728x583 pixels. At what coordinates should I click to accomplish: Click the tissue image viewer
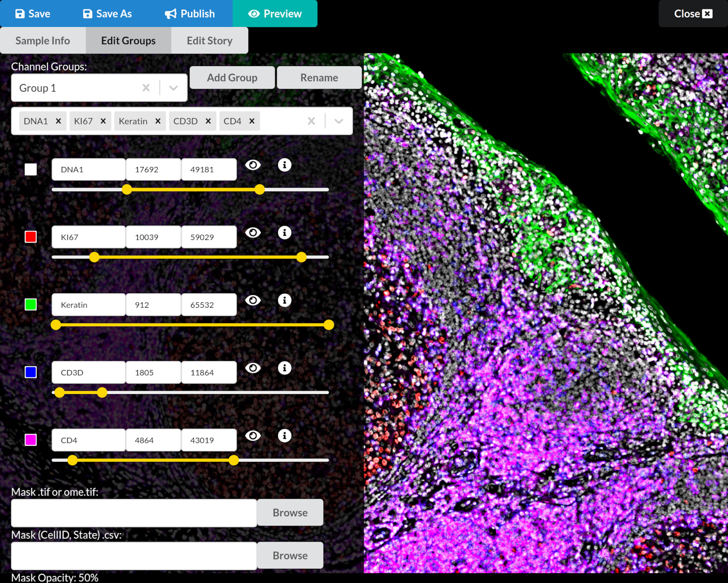pos(546,313)
